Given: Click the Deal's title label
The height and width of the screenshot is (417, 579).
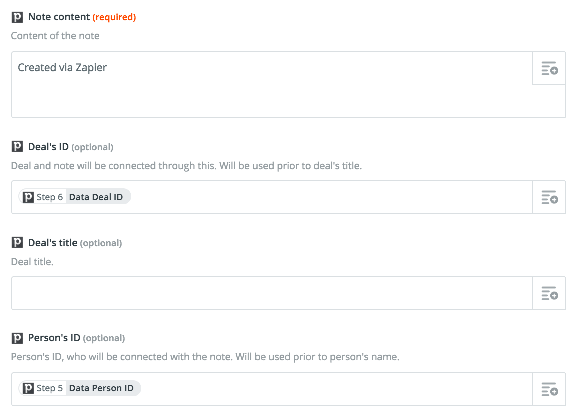Looking at the screenshot, I should click(53, 243).
